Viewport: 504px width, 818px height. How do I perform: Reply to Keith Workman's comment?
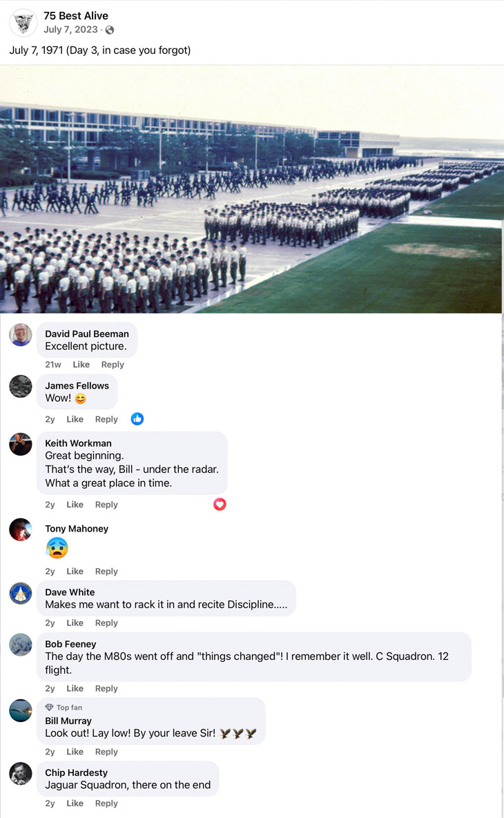point(106,505)
